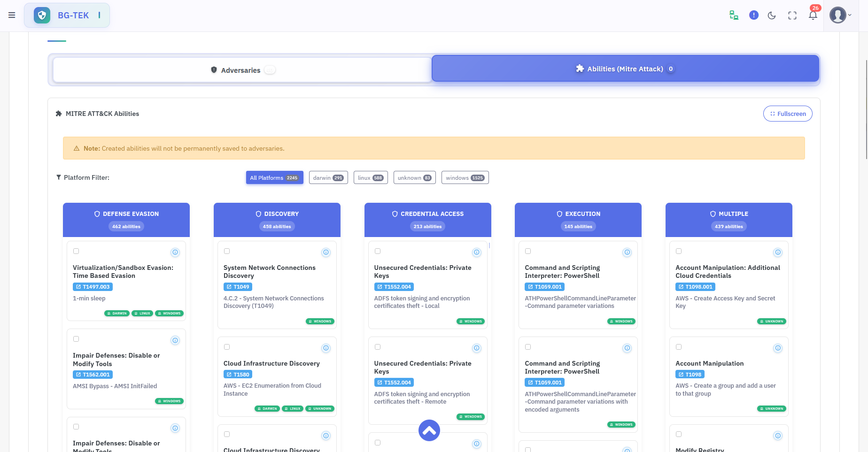The image size is (868, 452).
Task: Enter fullscreen via header expand icon
Action: click(x=792, y=15)
